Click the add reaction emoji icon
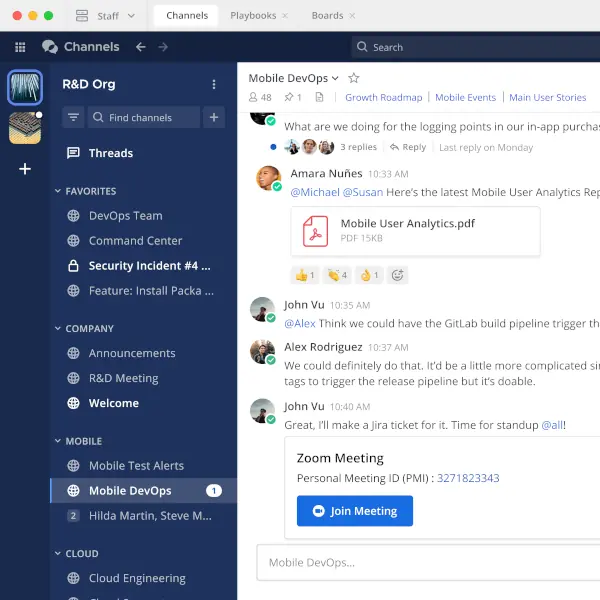 [397, 275]
